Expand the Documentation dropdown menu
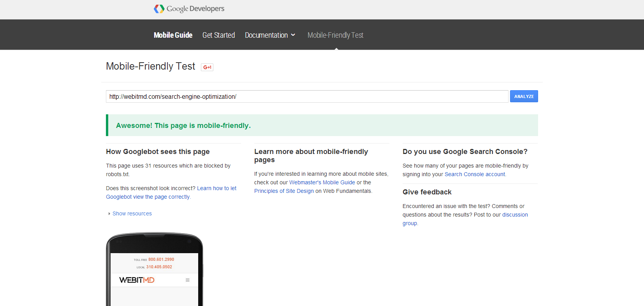 point(270,35)
